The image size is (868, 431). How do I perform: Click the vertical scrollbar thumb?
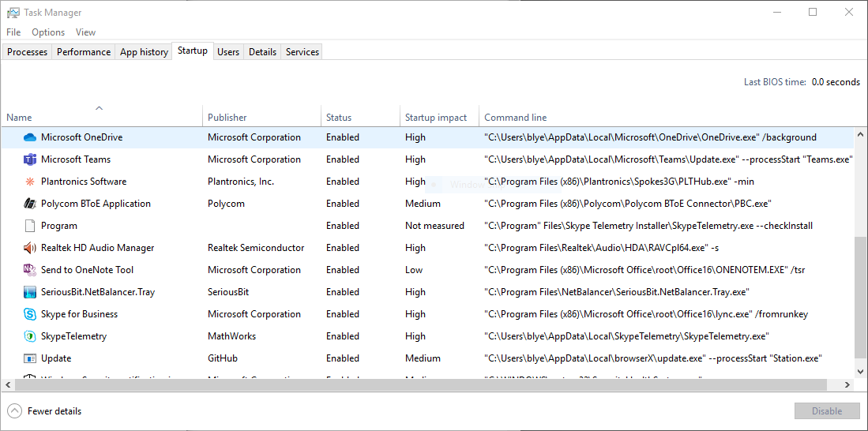coord(861,298)
